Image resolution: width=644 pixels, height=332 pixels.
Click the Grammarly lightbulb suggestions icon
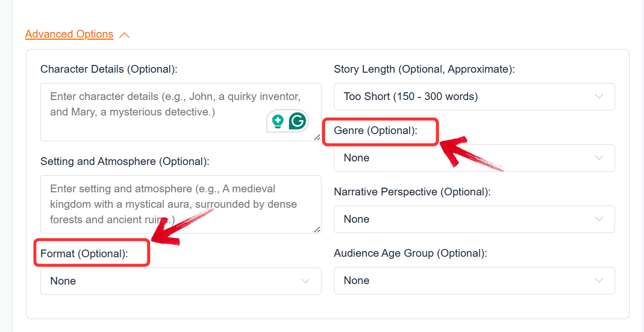[277, 121]
